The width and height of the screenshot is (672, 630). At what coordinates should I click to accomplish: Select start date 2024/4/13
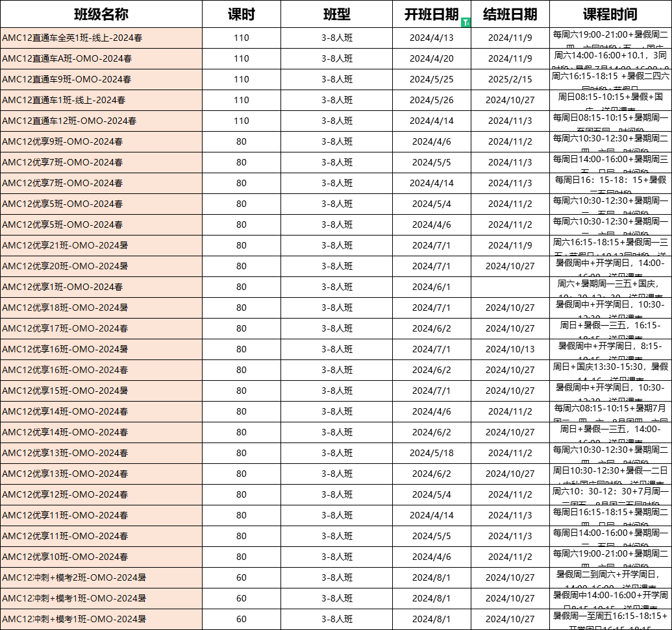432,38
